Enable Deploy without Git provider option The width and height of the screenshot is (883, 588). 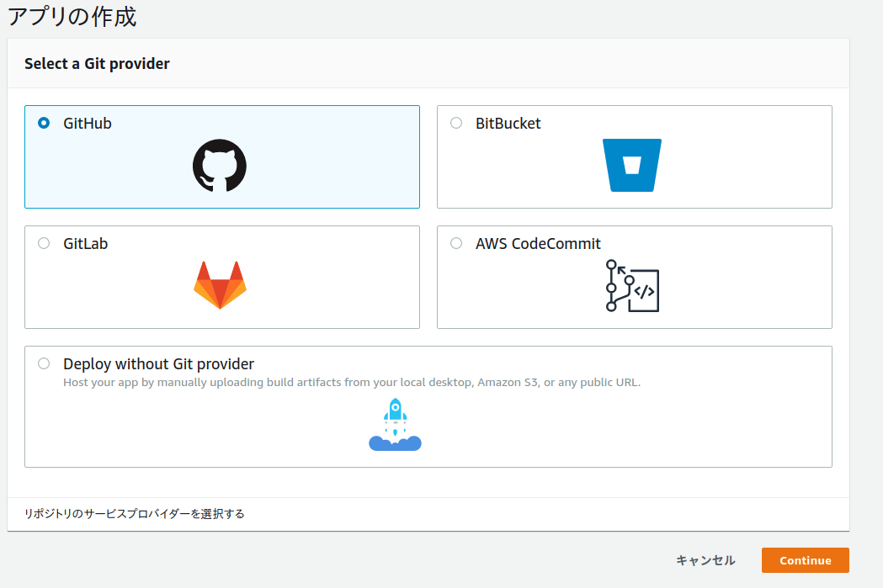pos(43,363)
